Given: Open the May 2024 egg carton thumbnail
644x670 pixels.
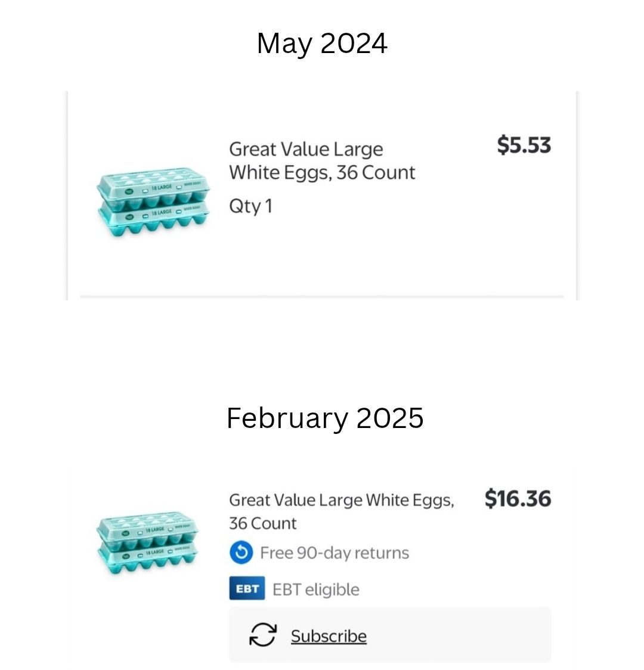Looking at the screenshot, I should tap(154, 201).
